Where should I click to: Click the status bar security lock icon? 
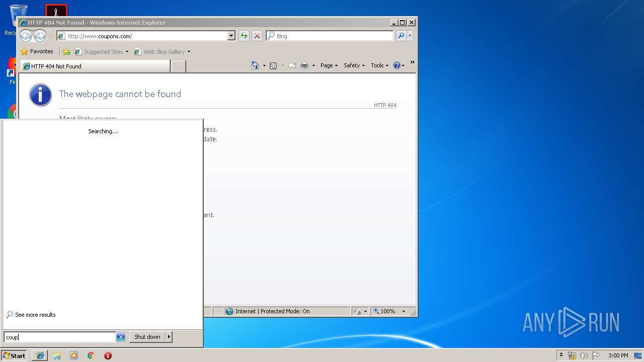[x=357, y=311]
